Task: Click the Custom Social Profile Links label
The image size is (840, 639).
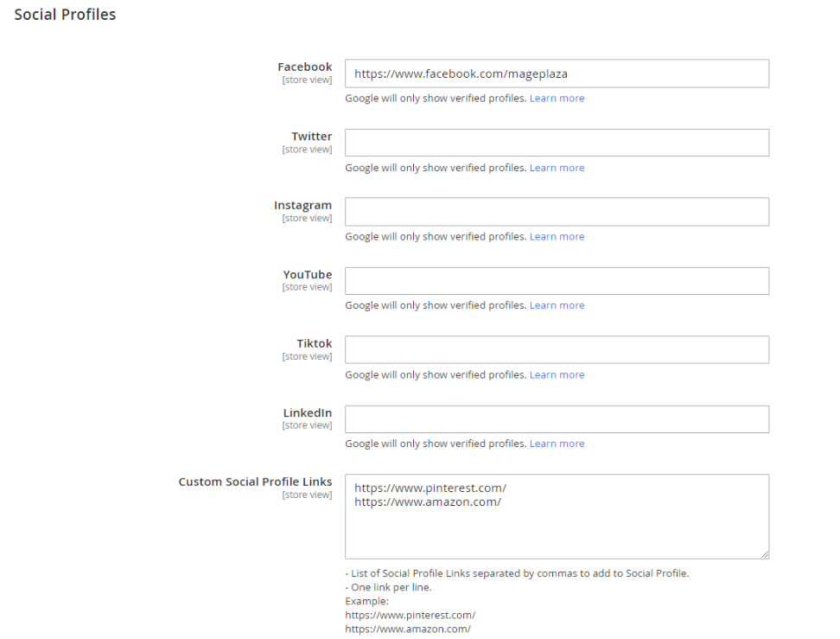Action: tap(255, 482)
